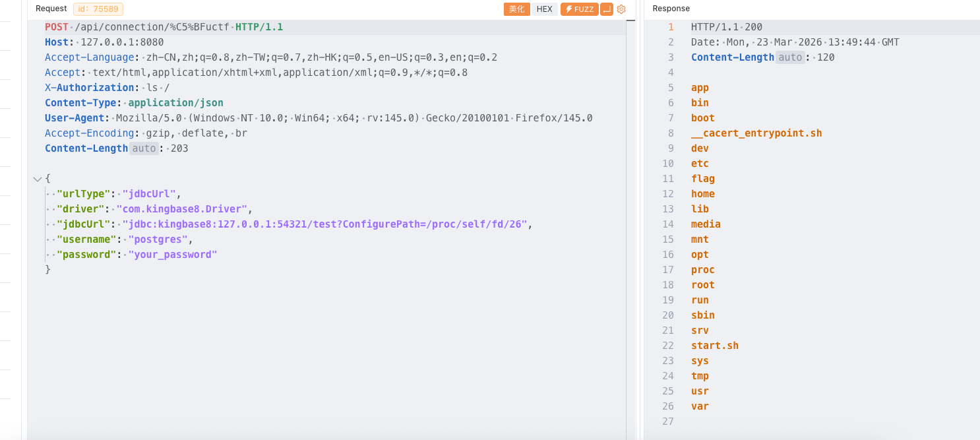Select the Host header value 127.0.0.1:8080
The image size is (980, 440).
[122, 42]
